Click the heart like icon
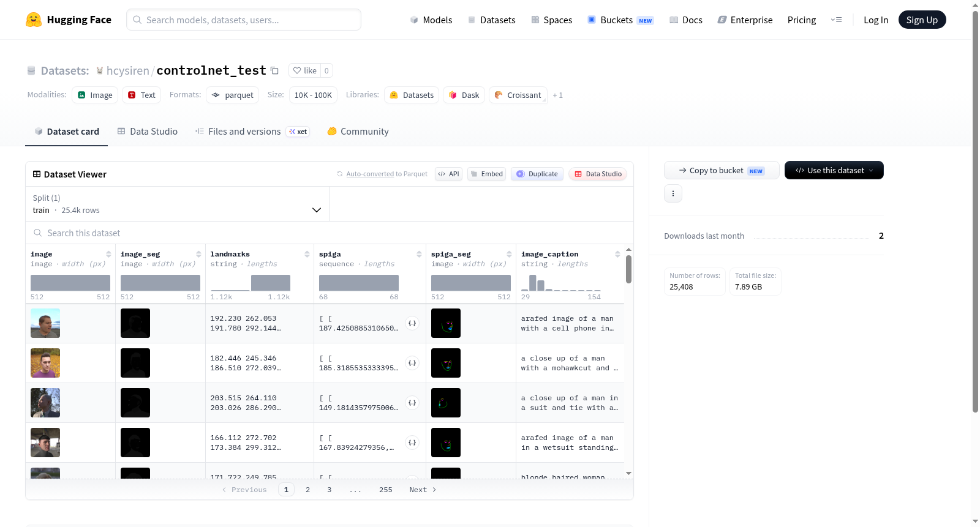Viewport: 980px width, 527px height. point(297,70)
